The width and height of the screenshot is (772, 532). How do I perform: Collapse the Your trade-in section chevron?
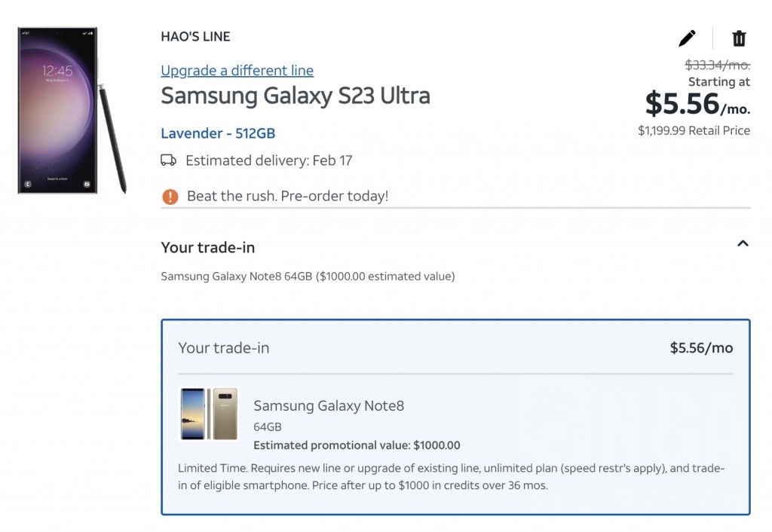(743, 243)
